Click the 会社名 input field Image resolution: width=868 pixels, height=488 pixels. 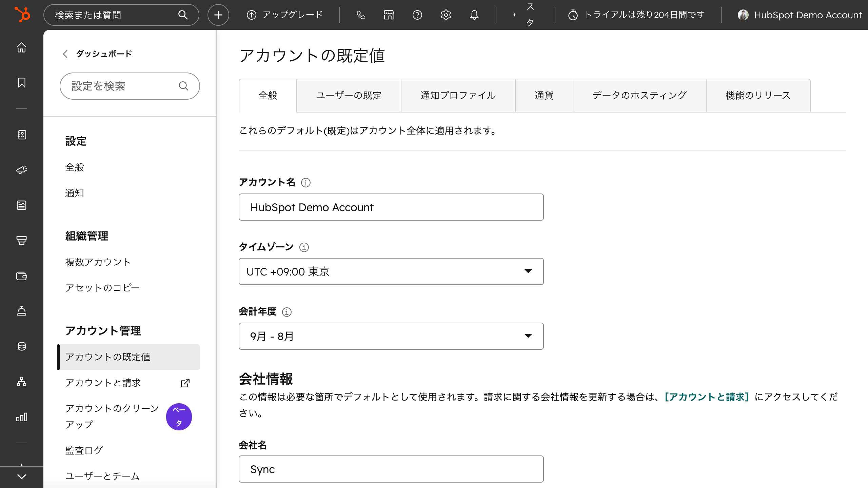pyautogui.click(x=391, y=469)
